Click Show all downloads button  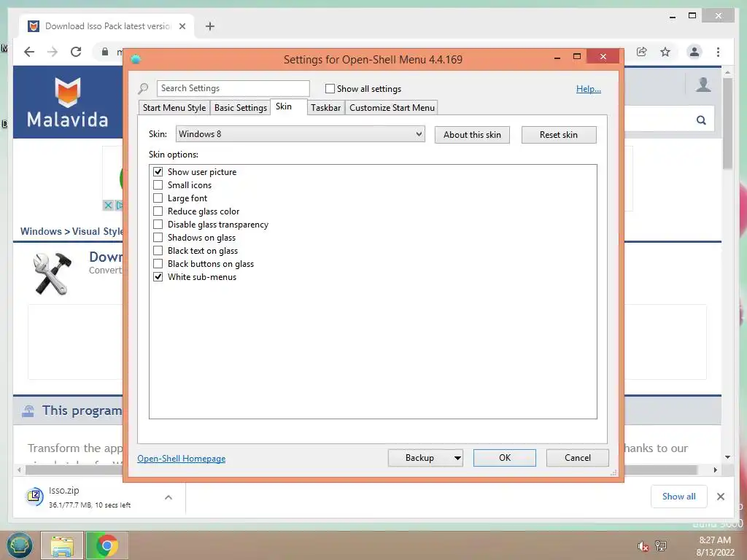(x=679, y=497)
